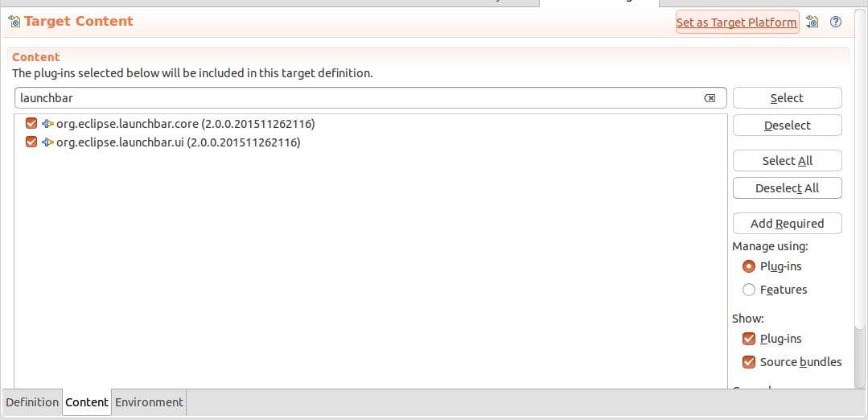This screenshot has height=420, width=868.
Task: Click the Deselect button
Action: coord(788,126)
